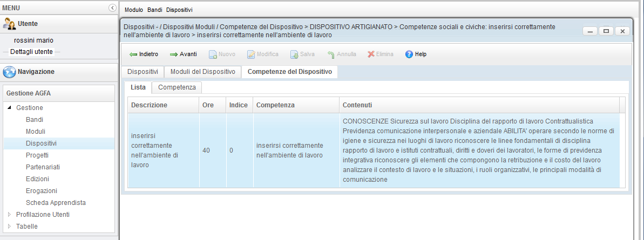Collapse the Gestione tree node
The image size is (644, 240).
9,108
